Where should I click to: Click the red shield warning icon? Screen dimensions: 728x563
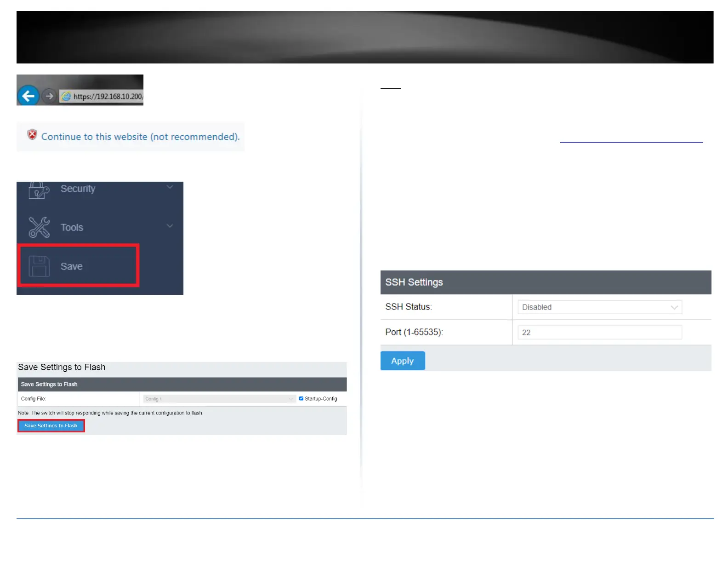[x=32, y=134]
